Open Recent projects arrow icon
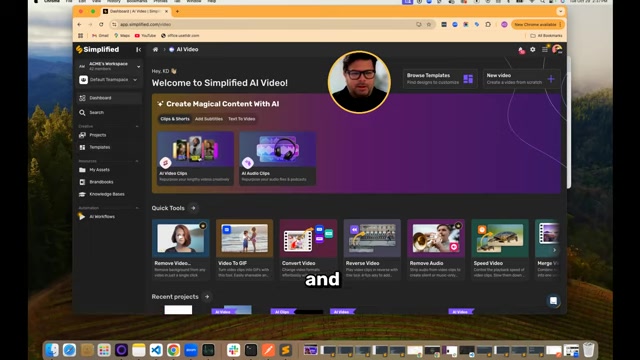The width and height of the screenshot is (640, 360). 207,297
